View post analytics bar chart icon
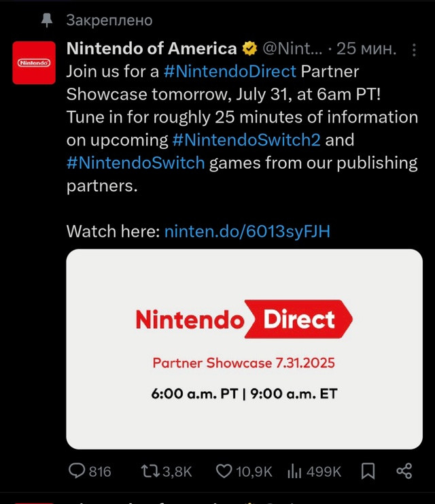This screenshot has height=504, width=435. tap(294, 471)
